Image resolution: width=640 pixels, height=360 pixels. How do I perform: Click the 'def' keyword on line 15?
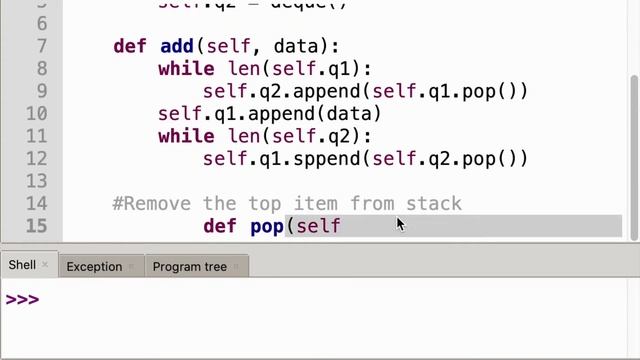click(x=220, y=226)
